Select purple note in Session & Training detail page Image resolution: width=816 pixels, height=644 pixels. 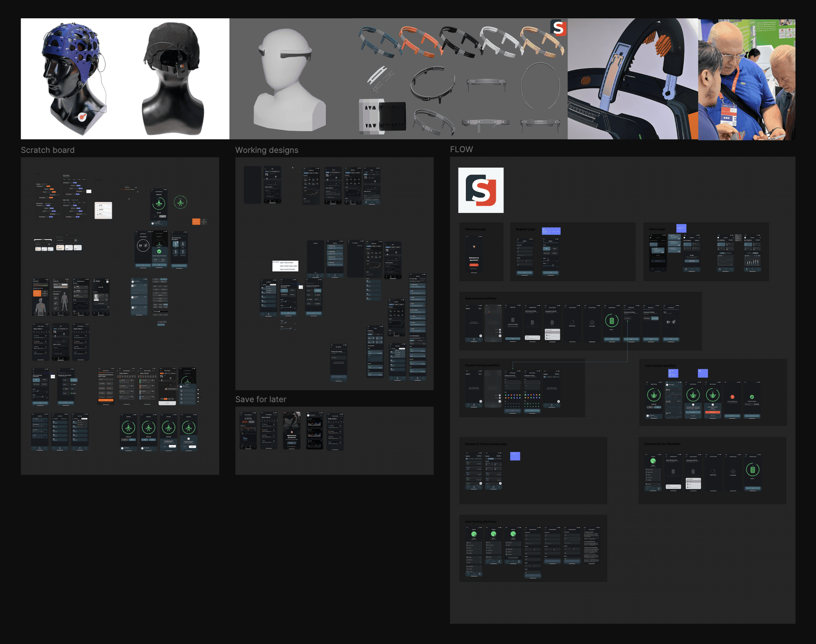515,456
